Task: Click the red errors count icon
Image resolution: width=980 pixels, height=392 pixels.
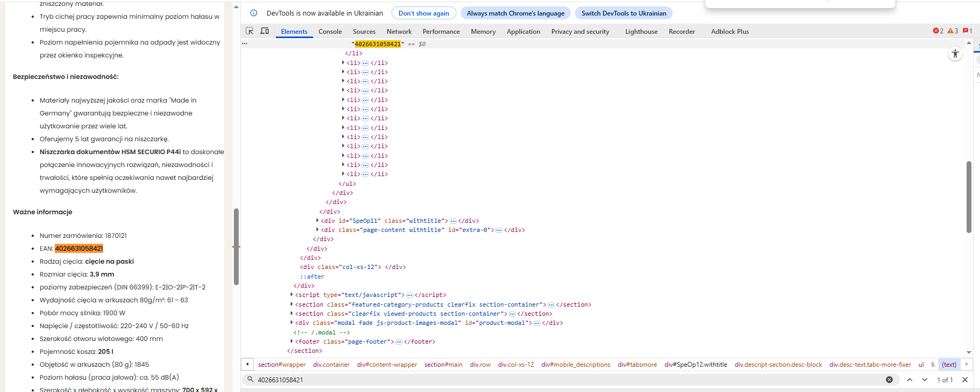Action: pos(935,31)
